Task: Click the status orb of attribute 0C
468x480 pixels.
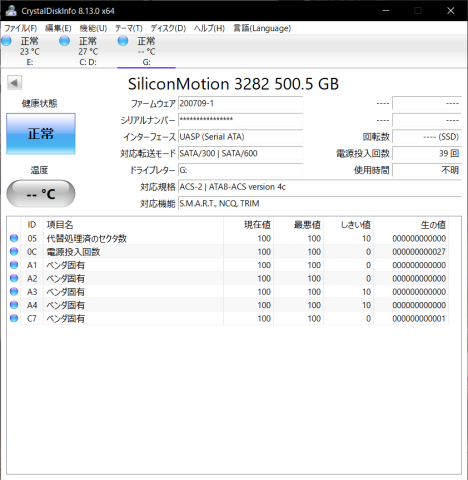Action: click(14, 252)
